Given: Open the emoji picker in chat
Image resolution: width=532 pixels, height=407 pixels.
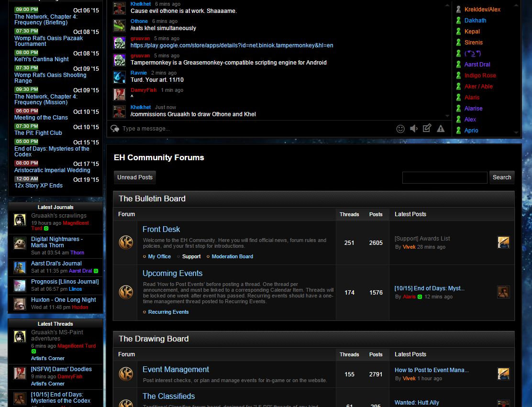Looking at the screenshot, I should point(400,129).
